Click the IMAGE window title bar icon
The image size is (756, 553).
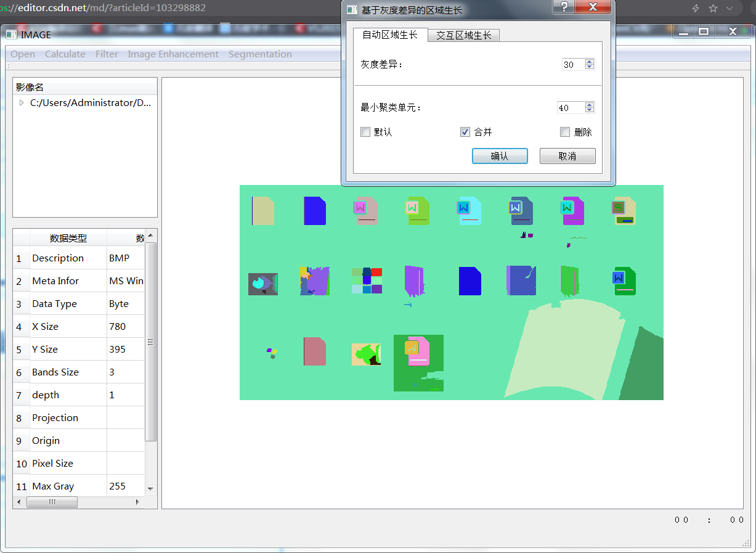click(x=10, y=35)
